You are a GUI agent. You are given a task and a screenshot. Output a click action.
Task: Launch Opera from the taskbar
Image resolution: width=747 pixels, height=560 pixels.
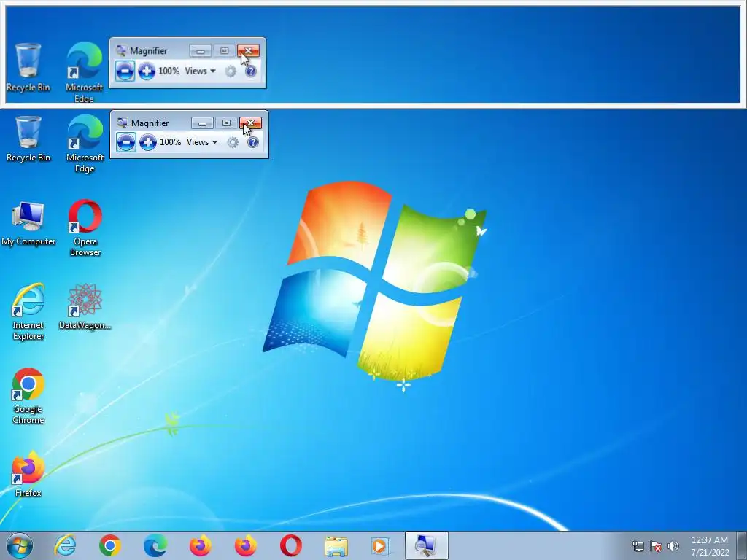[291, 545]
